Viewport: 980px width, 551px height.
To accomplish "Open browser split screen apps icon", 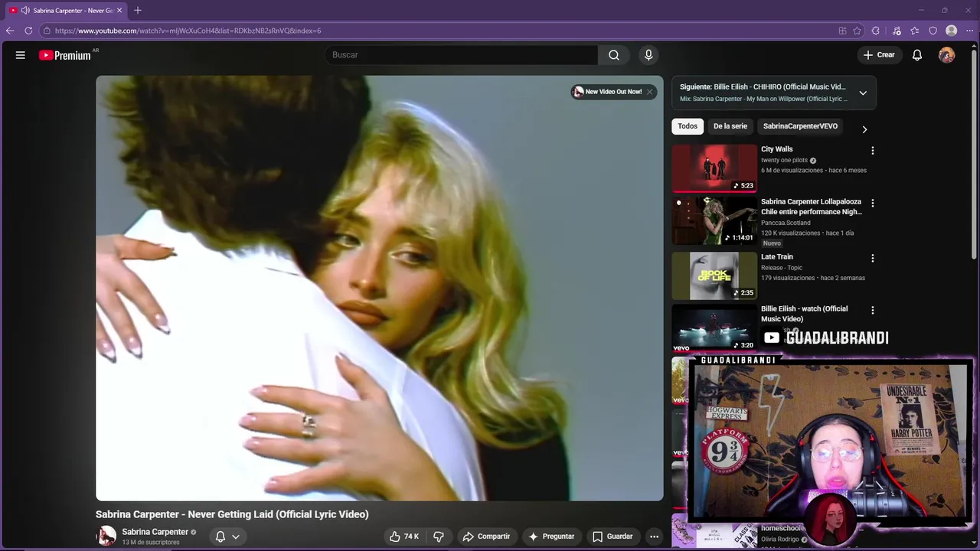I will [842, 31].
